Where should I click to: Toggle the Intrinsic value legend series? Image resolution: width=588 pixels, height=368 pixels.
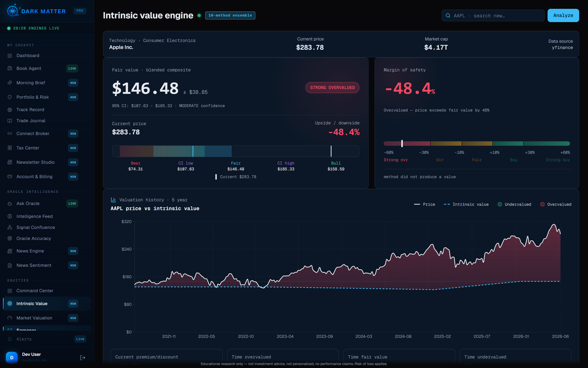click(466, 204)
